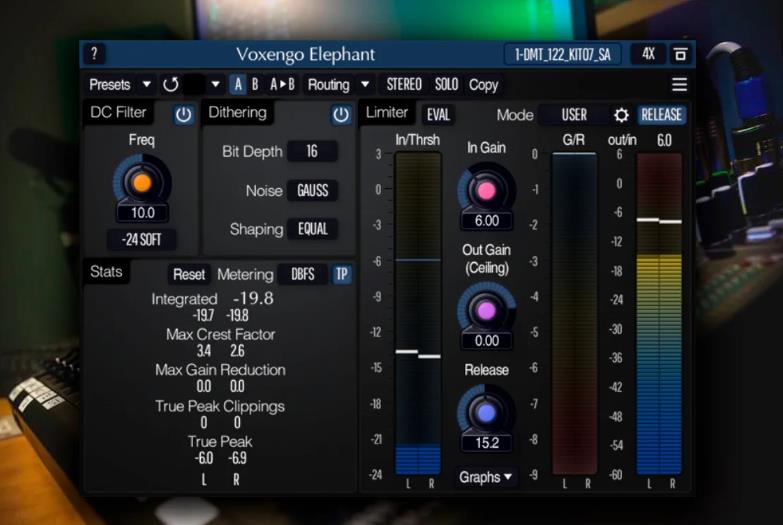Click the Copy button
Viewport: 783px width, 525px height.
pyautogui.click(x=483, y=85)
